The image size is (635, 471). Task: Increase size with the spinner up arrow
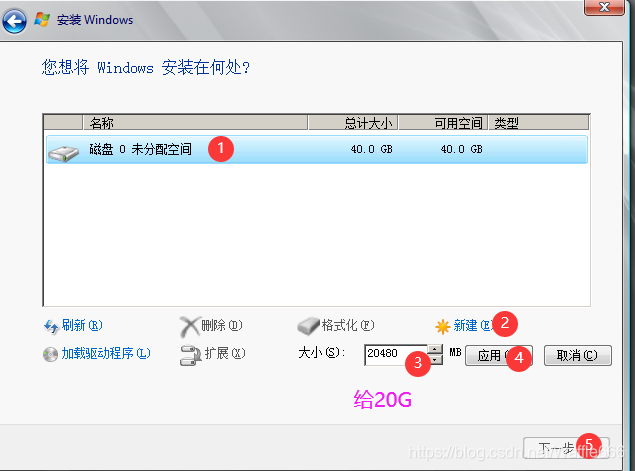coord(435,350)
